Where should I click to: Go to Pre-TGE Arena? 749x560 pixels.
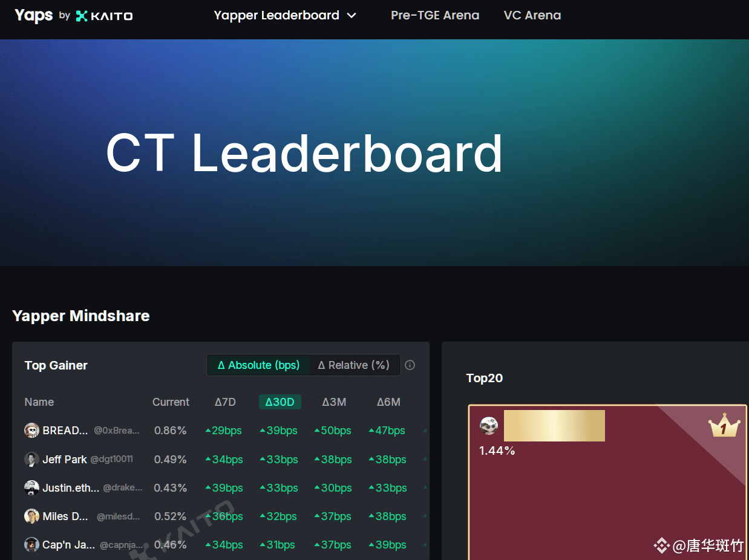click(435, 16)
